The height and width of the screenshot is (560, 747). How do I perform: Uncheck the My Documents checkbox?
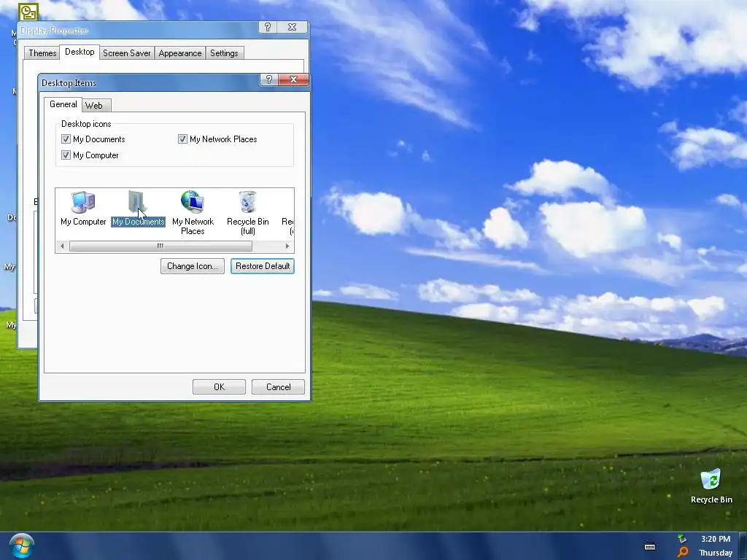coord(66,139)
